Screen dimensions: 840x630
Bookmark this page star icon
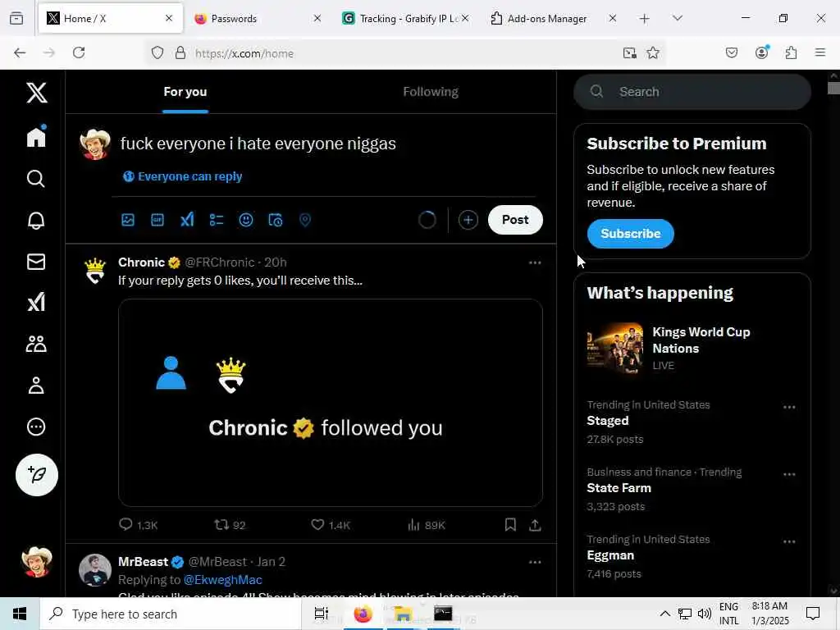(652, 52)
